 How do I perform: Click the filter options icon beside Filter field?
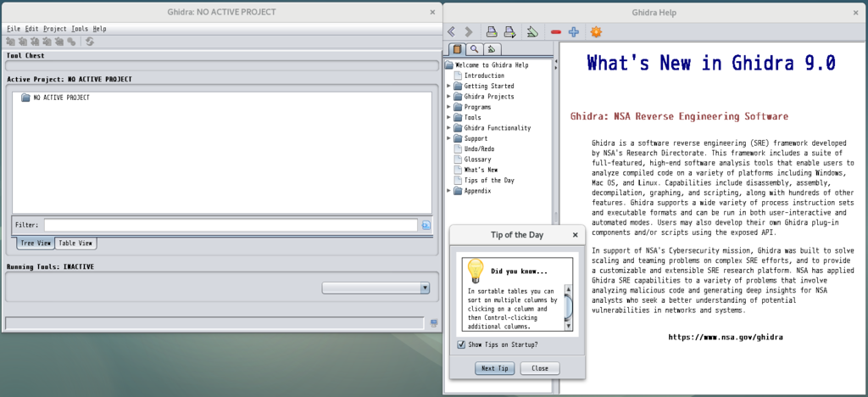coord(426,225)
